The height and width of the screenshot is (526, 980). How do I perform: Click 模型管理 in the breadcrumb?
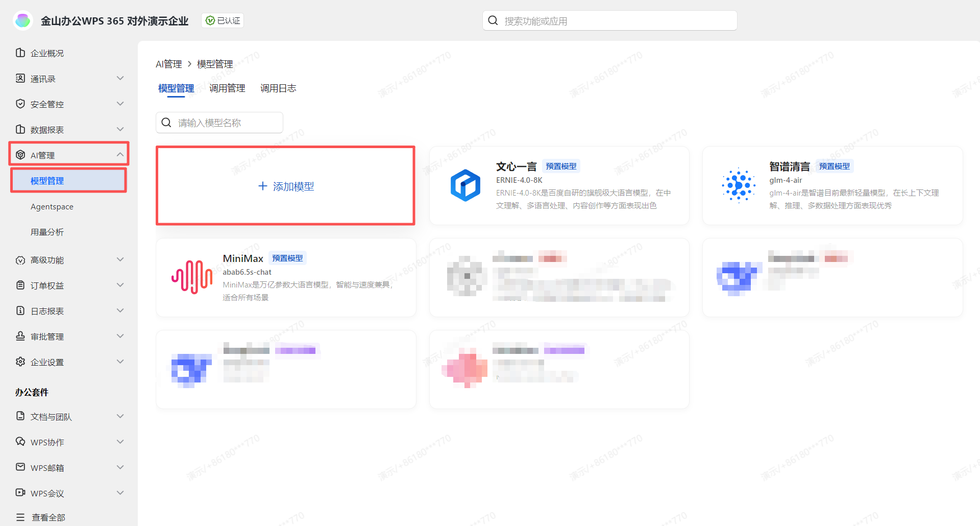tap(215, 64)
